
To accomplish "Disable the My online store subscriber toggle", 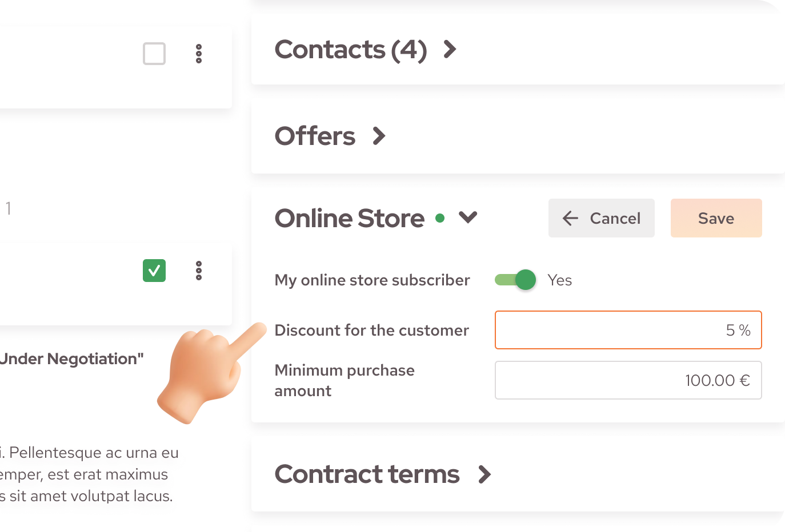I will coord(514,280).
